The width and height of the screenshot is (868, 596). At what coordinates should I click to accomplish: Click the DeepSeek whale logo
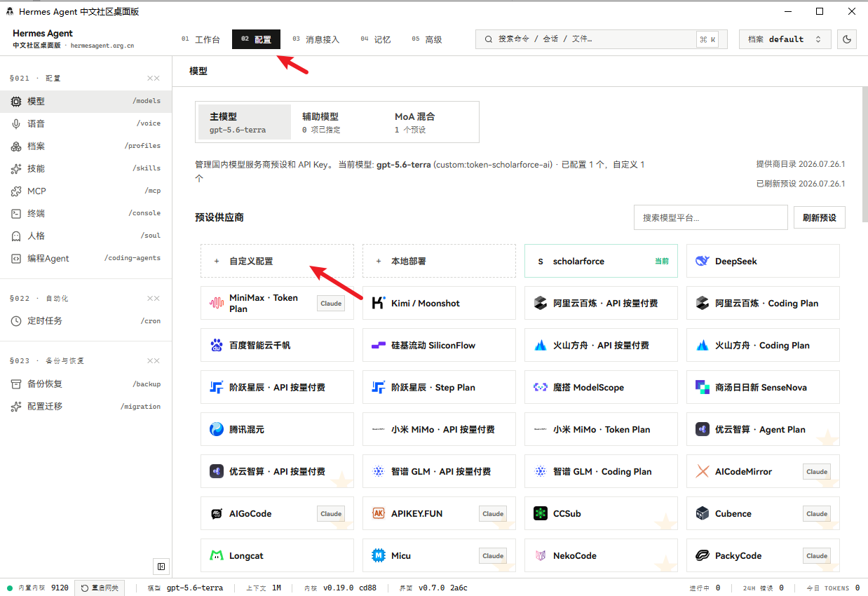703,261
